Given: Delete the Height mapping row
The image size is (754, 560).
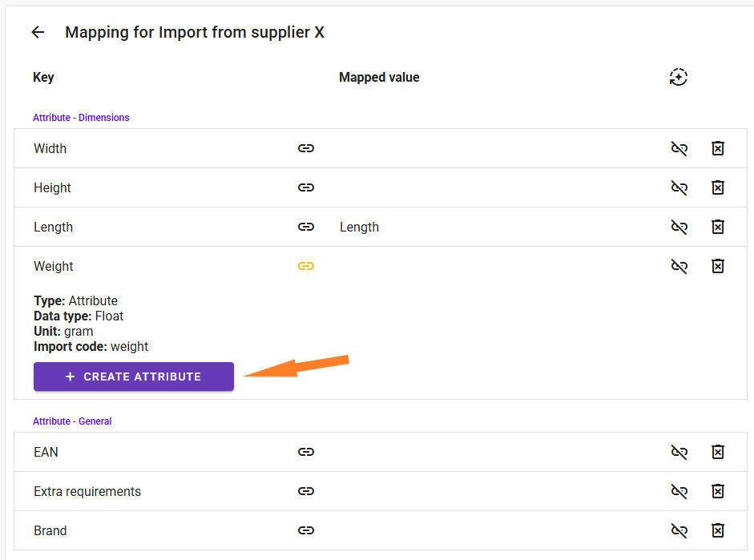Looking at the screenshot, I should [717, 187].
